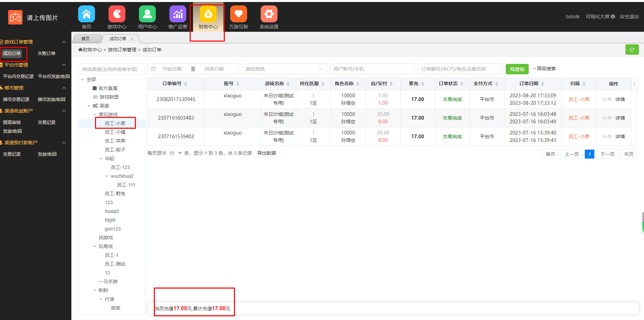Click 补单 for order 2307161603483
Image resolution: width=644 pixels, height=320 pixels.
click(x=607, y=118)
